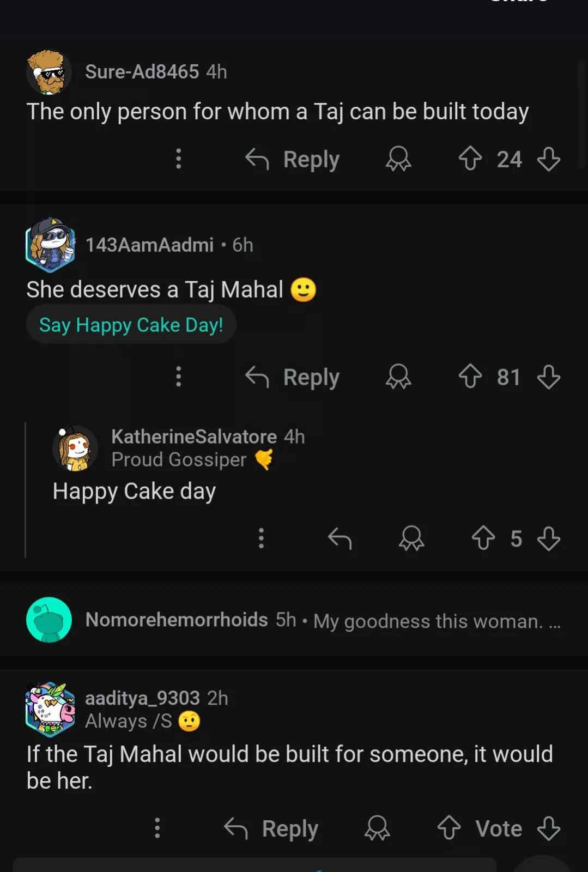
Task: Upvote KatherineSalvatore's Happy Cake day reply
Action: (x=483, y=538)
